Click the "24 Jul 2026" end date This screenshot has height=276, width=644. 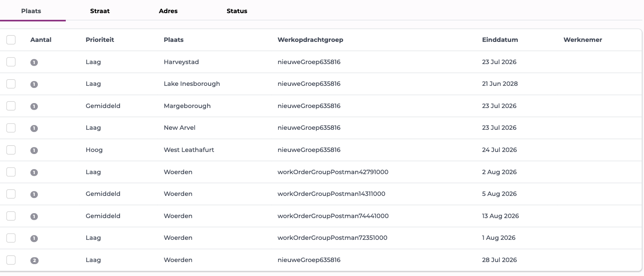pos(499,150)
